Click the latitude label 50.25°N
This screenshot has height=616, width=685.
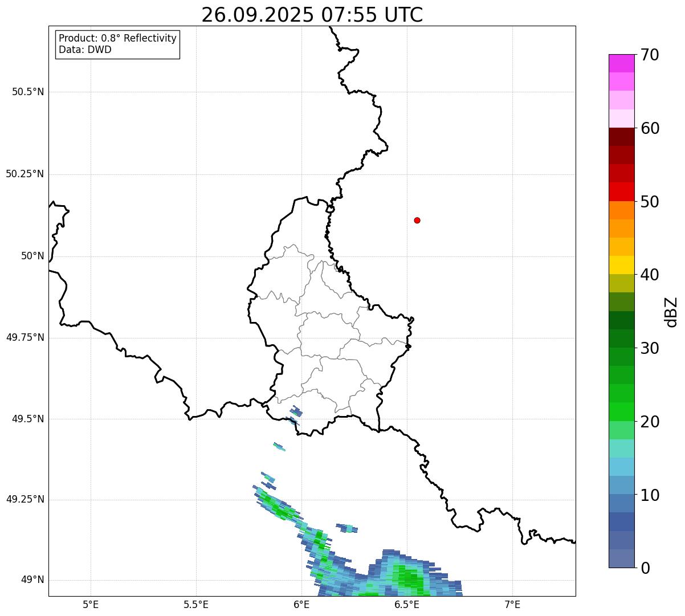(x=25, y=174)
